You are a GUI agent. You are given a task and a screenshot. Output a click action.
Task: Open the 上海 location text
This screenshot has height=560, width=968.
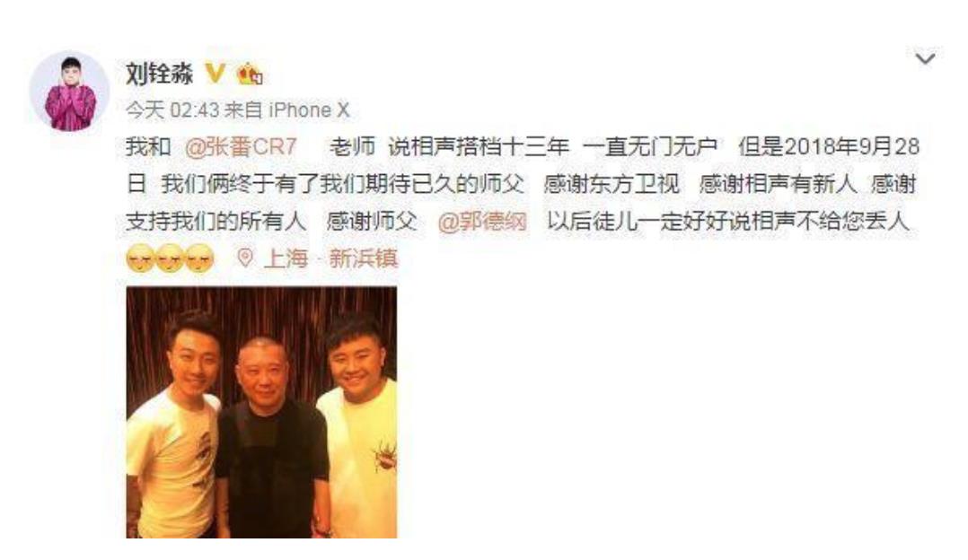point(286,258)
